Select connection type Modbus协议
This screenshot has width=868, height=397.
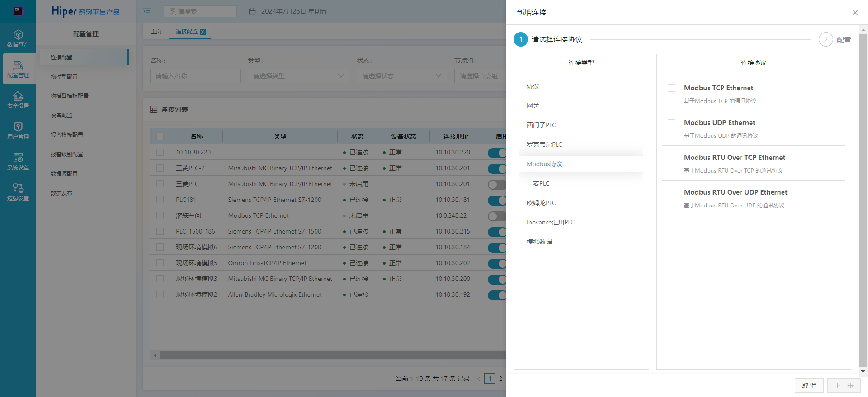coord(581,164)
